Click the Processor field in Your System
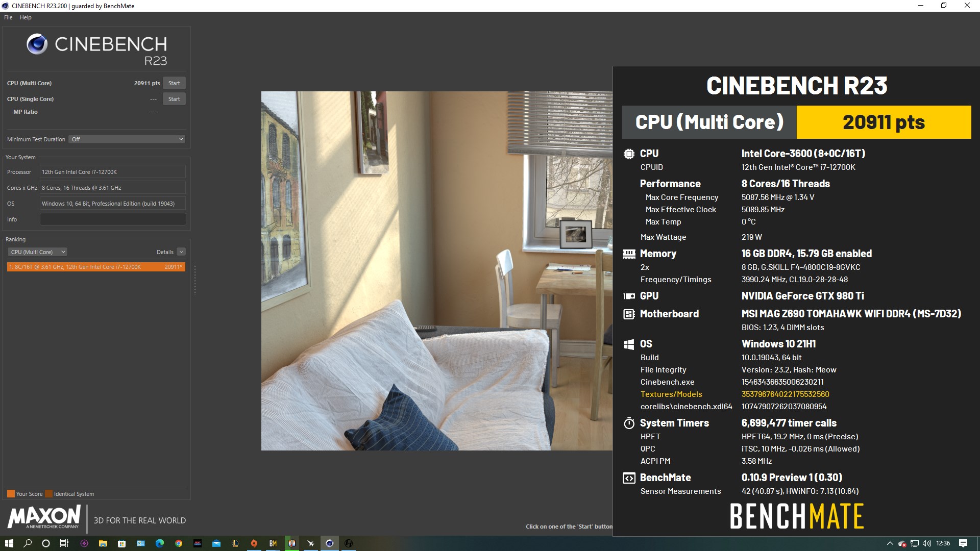Image resolution: width=980 pixels, height=551 pixels. click(x=113, y=172)
